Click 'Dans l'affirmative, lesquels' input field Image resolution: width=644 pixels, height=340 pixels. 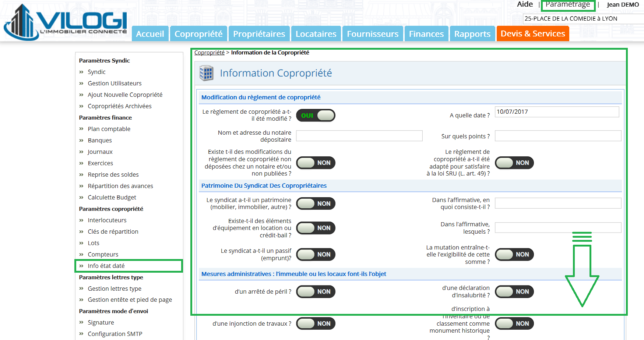(x=558, y=227)
